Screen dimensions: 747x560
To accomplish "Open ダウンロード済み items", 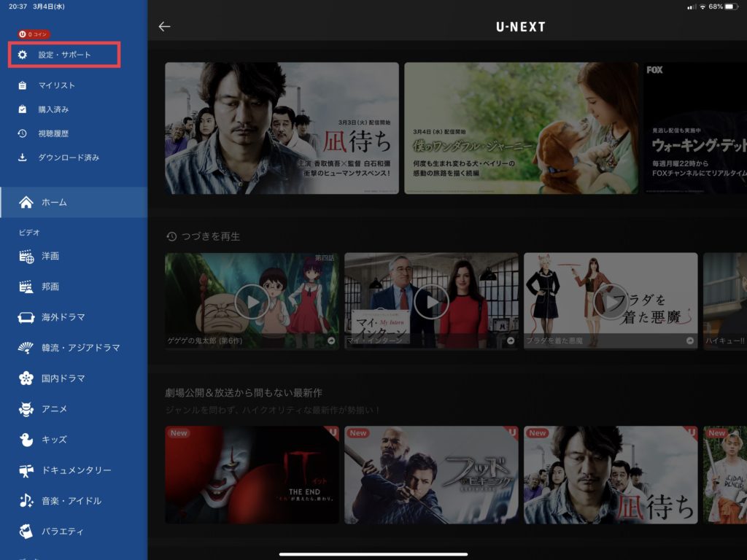I will [x=69, y=157].
